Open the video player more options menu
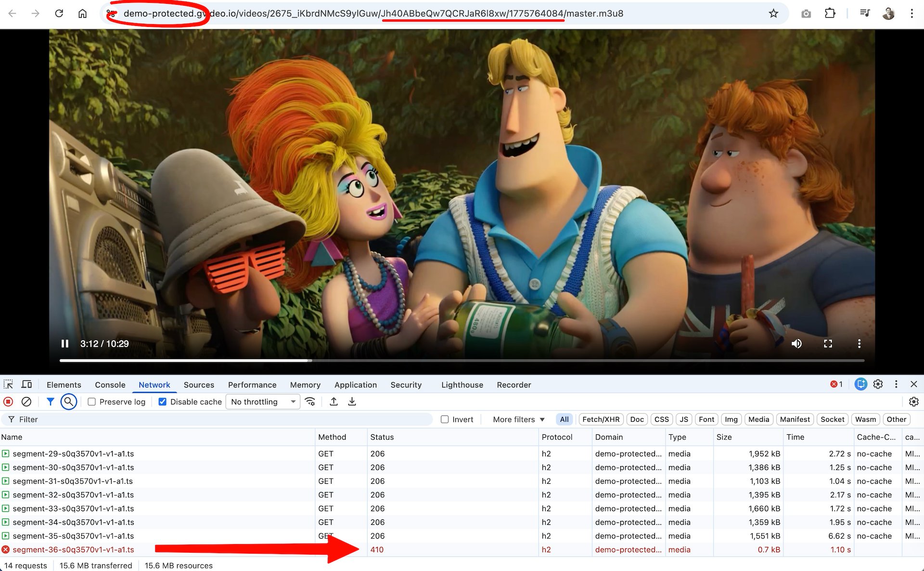The height and width of the screenshot is (571, 924). [859, 344]
